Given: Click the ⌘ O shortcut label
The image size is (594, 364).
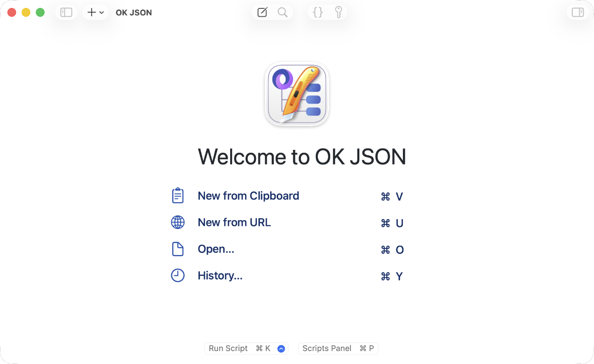Looking at the screenshot, I should coord(393,250).
